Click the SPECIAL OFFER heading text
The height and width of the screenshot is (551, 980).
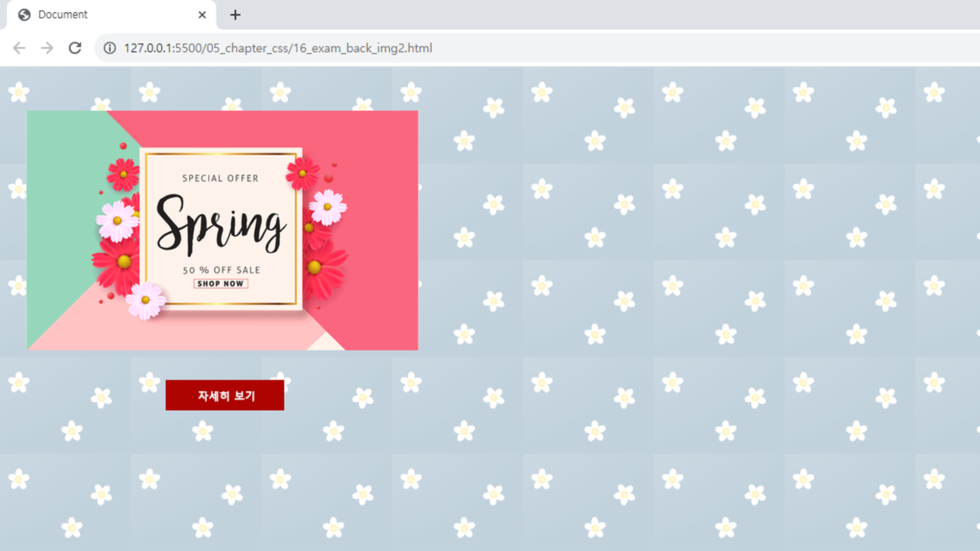click(x=221, y=178)
